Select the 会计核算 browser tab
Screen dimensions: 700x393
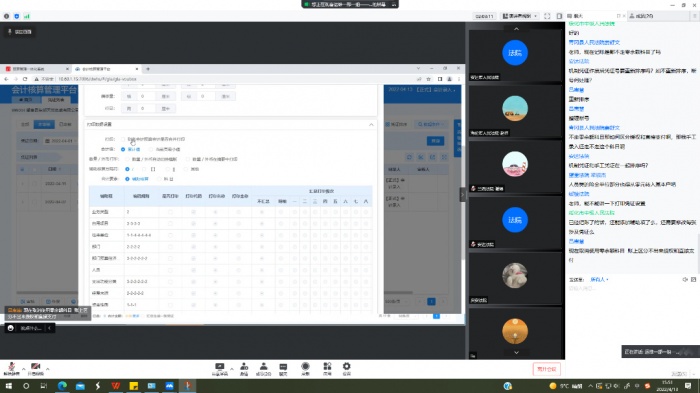[106, 69]
